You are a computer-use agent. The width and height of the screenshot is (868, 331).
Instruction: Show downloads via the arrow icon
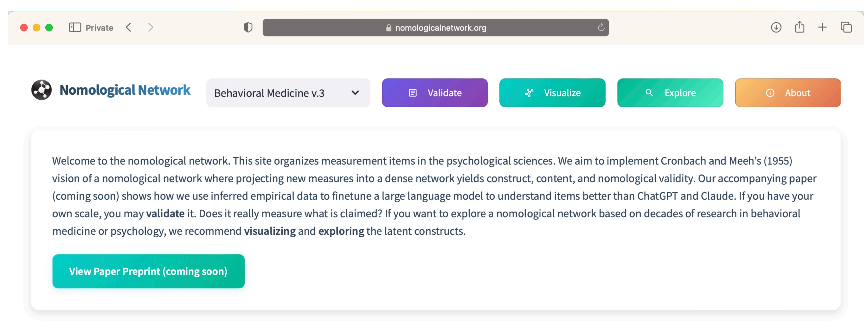[x=776, y=27]
